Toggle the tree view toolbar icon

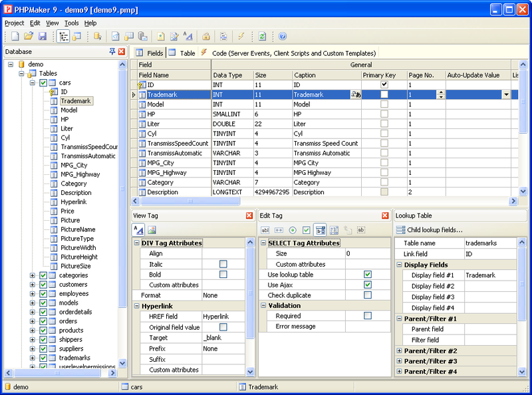click(63, 36)
